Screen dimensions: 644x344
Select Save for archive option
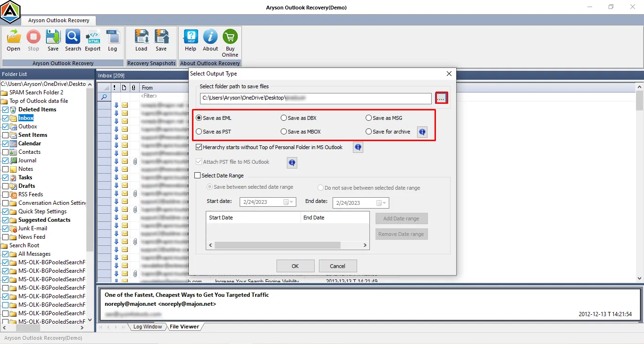388,132
